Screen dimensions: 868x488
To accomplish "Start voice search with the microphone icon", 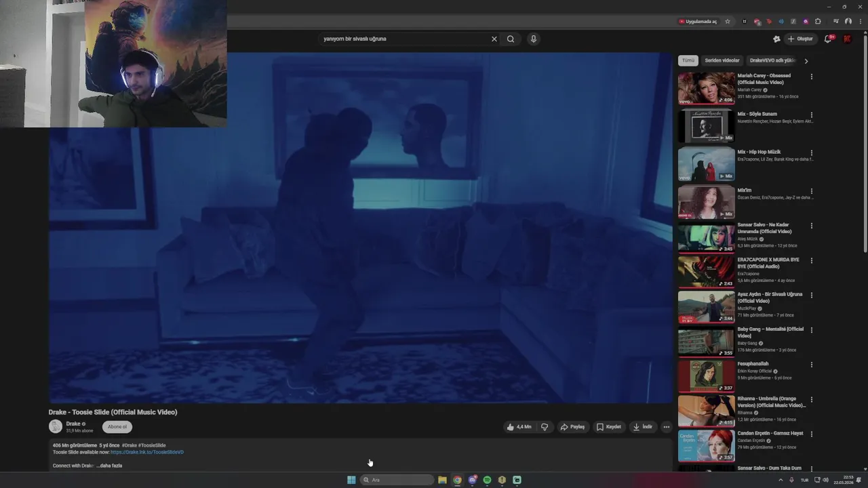I will tap(534, 39).
